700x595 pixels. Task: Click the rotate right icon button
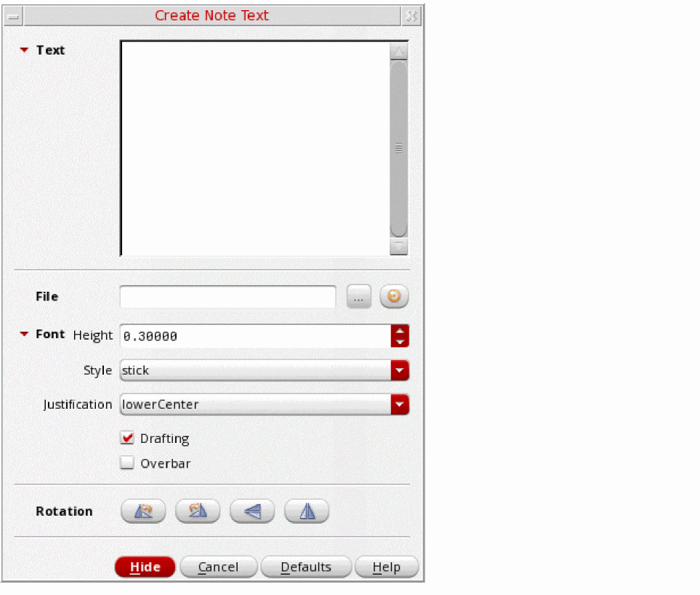point(198,511)
